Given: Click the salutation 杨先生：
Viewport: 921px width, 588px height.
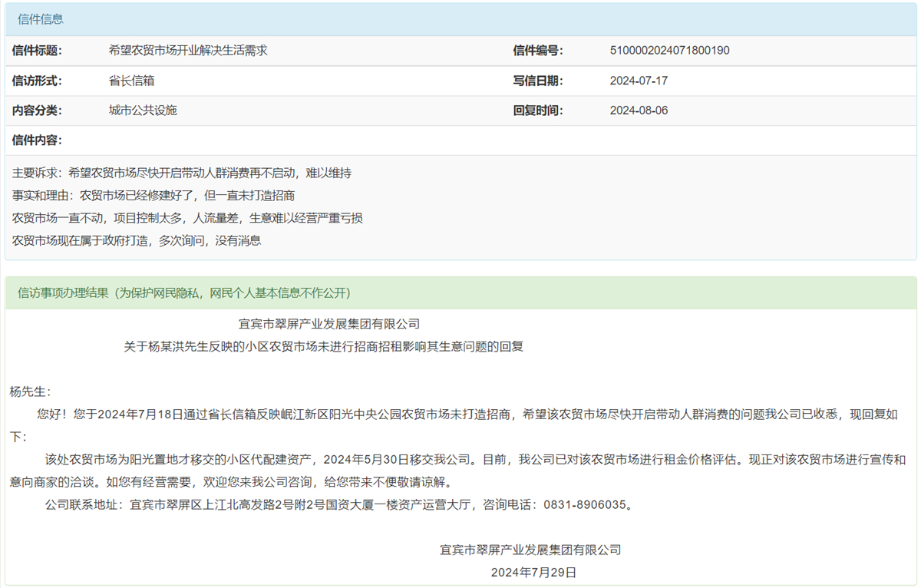Looking at the screenshot, I should pyautogui.click(x=30, y=391).
